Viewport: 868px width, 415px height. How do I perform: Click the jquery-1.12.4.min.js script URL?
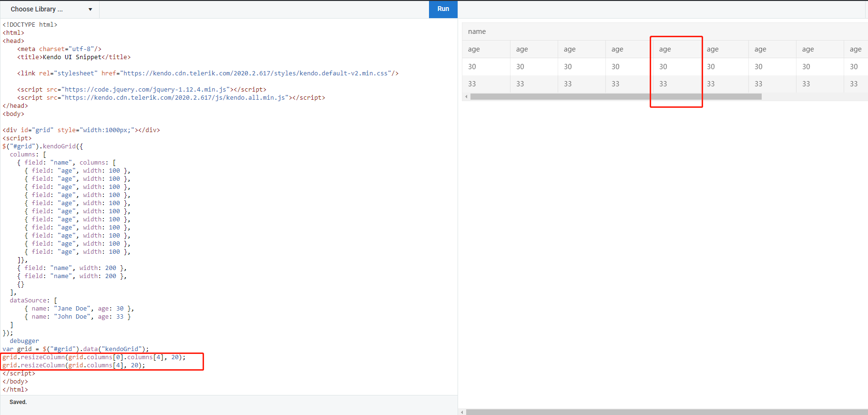[145, 90]
